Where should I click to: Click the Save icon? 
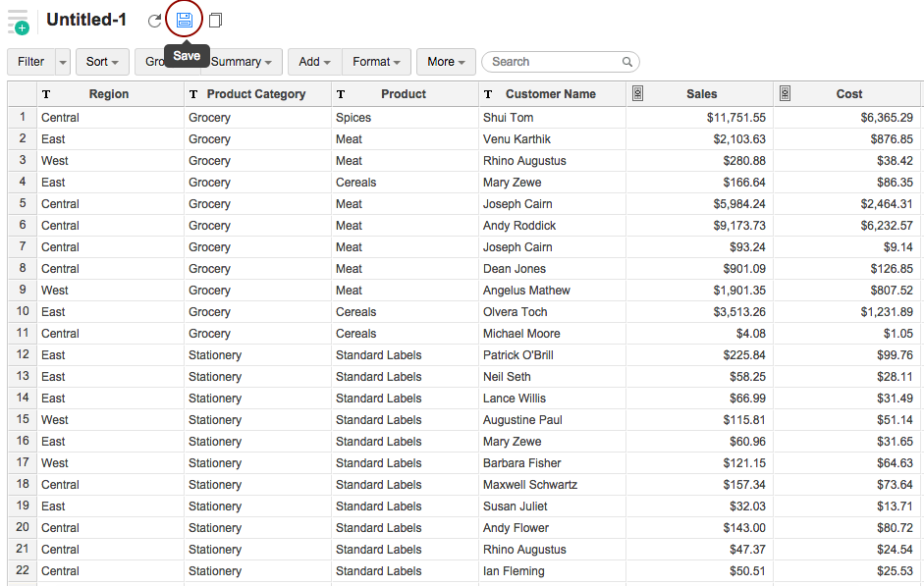pyautogui.click(x=184, y=20)
